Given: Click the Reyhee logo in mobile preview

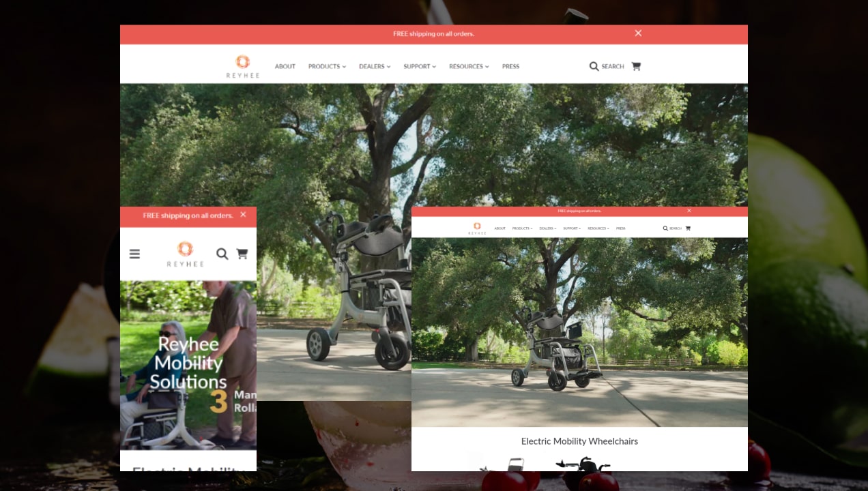Looking at the screenshot, I should tap(185, 254).
